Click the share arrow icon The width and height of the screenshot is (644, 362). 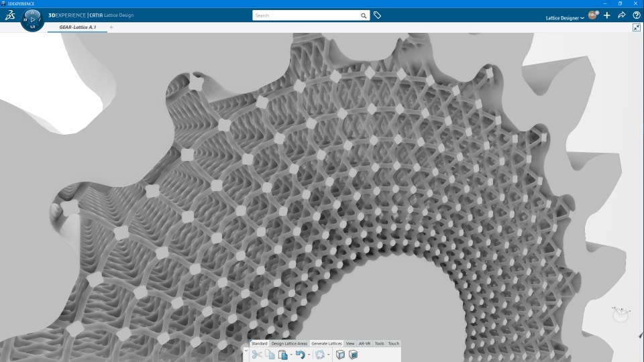coord(621,15)
